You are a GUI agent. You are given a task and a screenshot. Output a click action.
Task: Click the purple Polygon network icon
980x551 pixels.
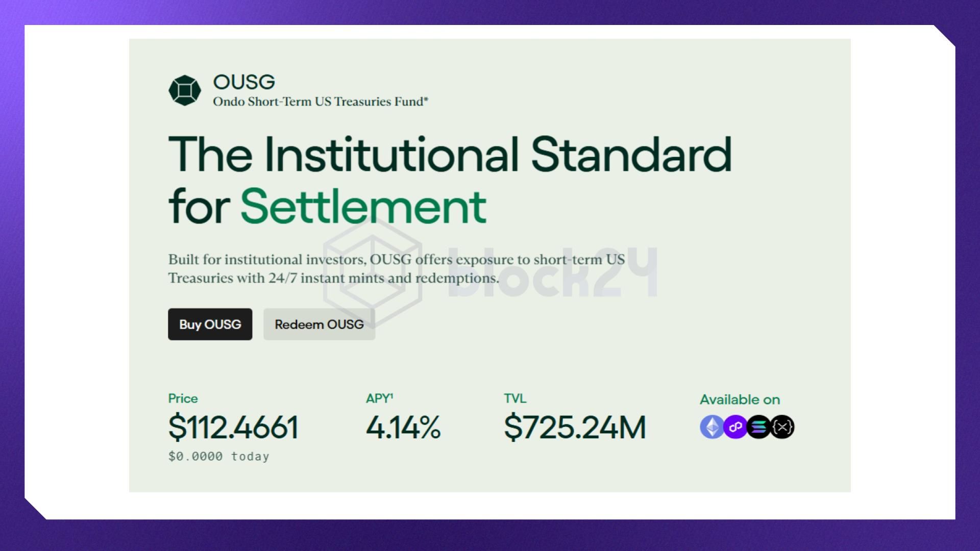point(735,427)
